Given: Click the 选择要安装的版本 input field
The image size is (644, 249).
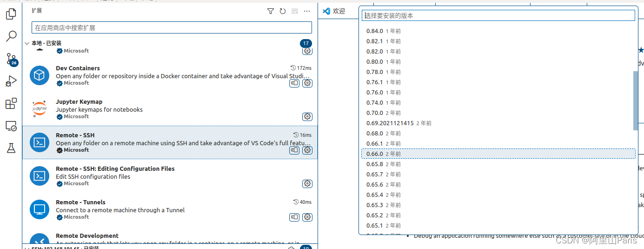Looking at the screenshot, I should (x=498, y=15).
